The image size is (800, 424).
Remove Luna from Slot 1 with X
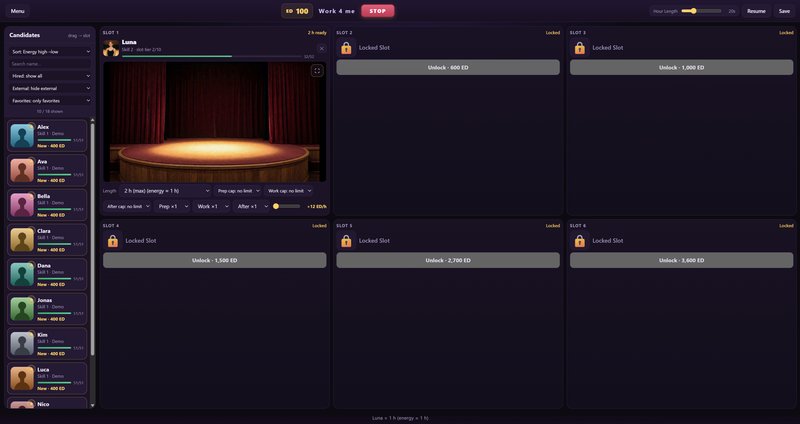tap(321, 48)
